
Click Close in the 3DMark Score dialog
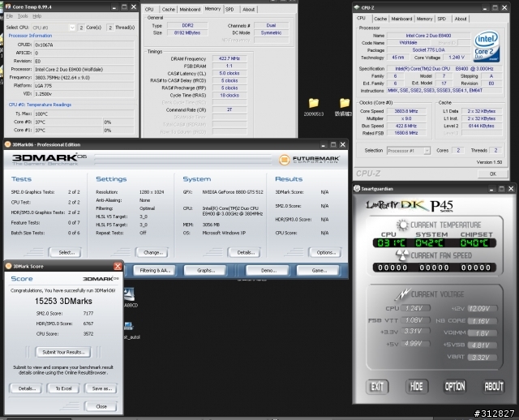(x=101, y=406)
